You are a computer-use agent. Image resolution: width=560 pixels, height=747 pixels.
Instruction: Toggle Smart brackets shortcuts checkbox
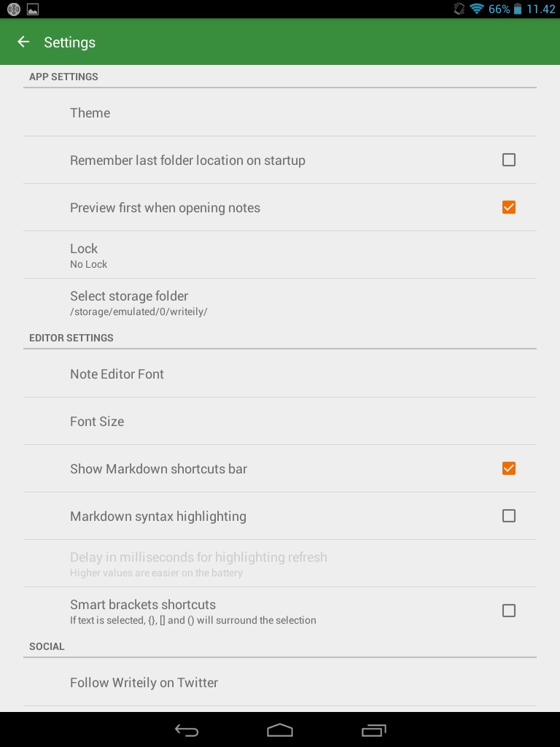coord(508,611)
